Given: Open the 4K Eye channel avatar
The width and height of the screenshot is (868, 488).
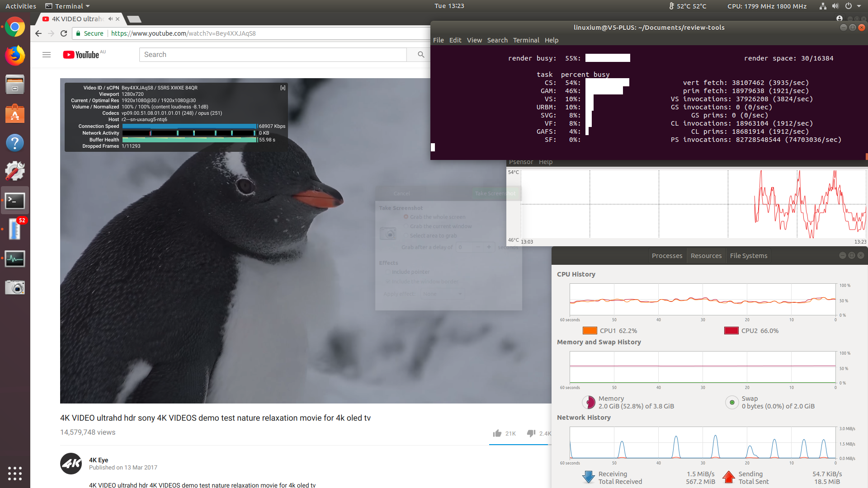Looking at the screenshot, I should pos(71,464).
